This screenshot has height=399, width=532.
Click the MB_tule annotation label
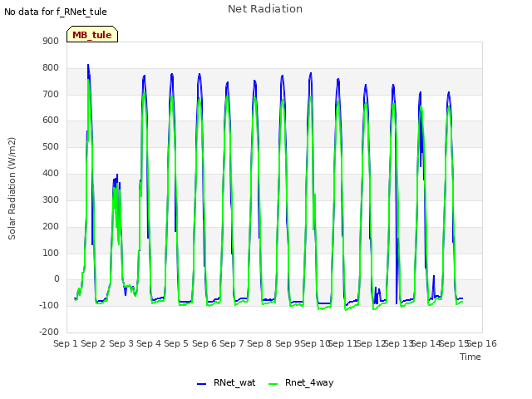click(x=92, y=34)
